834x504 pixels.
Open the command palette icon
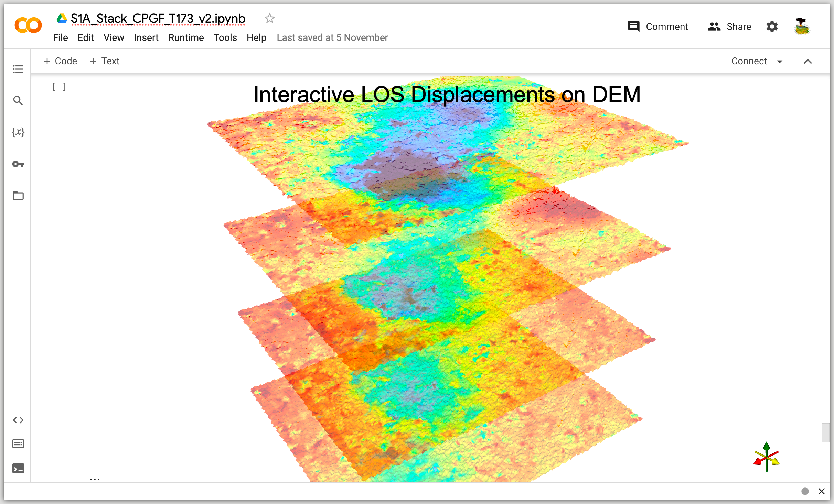point(18,444)
